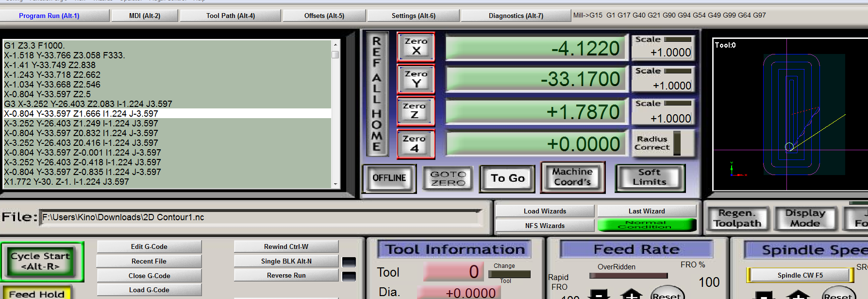Switch to the Tool Path tab
Viewport: 868px width, 299px height.
coord(230,16)
